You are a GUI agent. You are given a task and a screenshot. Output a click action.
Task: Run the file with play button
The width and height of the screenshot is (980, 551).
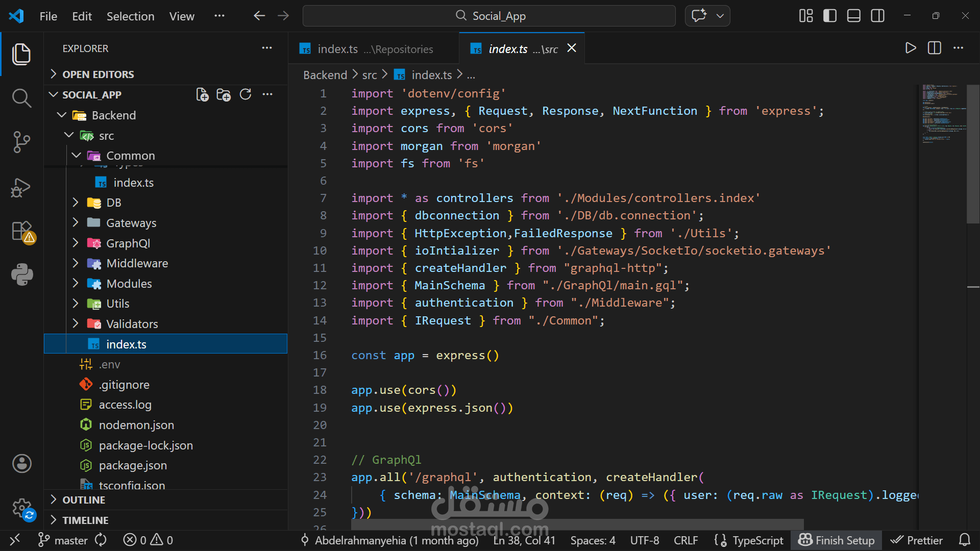tap(910, 48)
